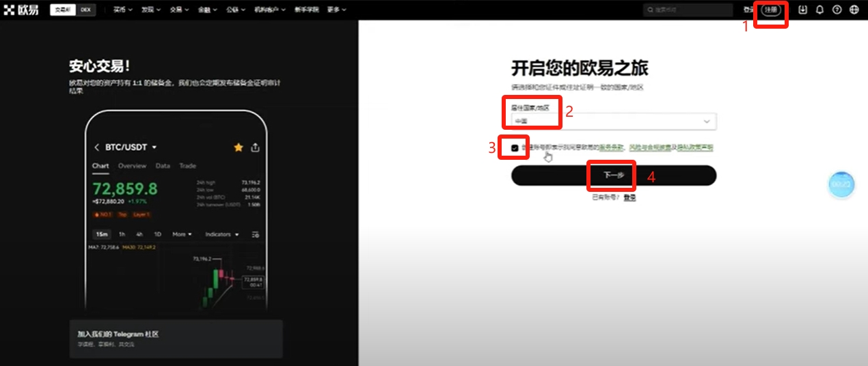Open the country/region dropdown showing 中国
The width and height of the screenshot is (868, 366).
point(614,121)
